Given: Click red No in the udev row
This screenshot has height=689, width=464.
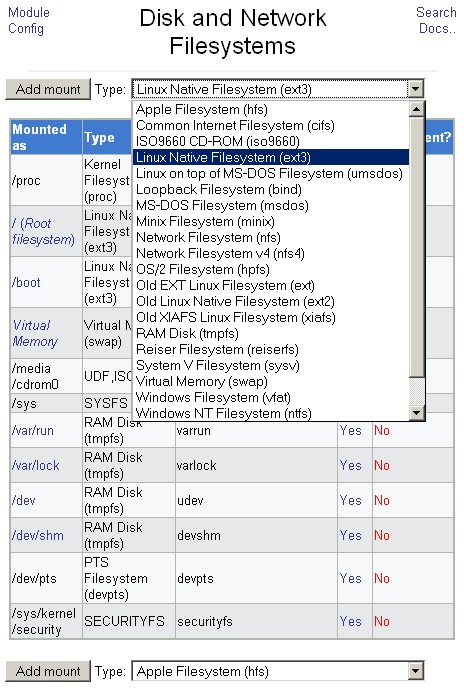Looking at the screenshot, I should 382,500.
